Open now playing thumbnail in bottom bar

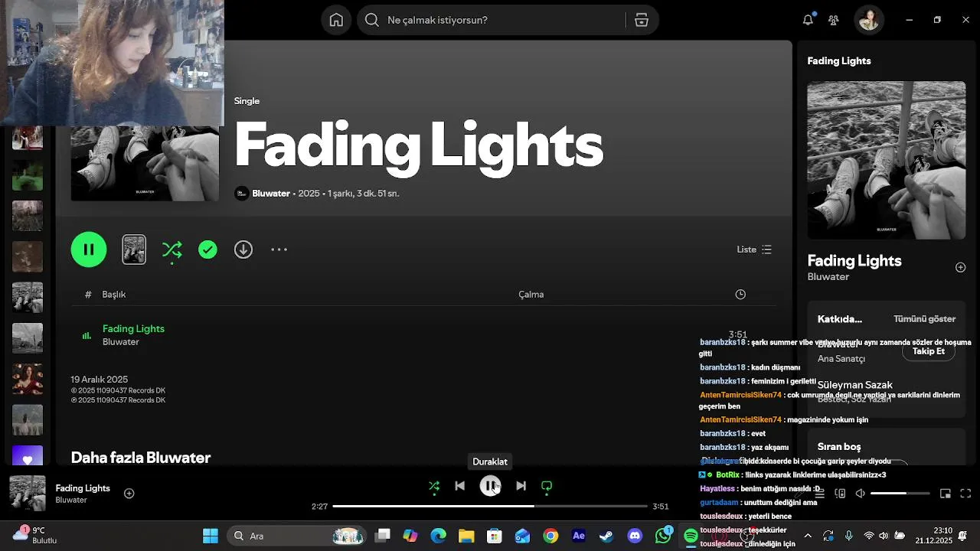pos(28,493)
